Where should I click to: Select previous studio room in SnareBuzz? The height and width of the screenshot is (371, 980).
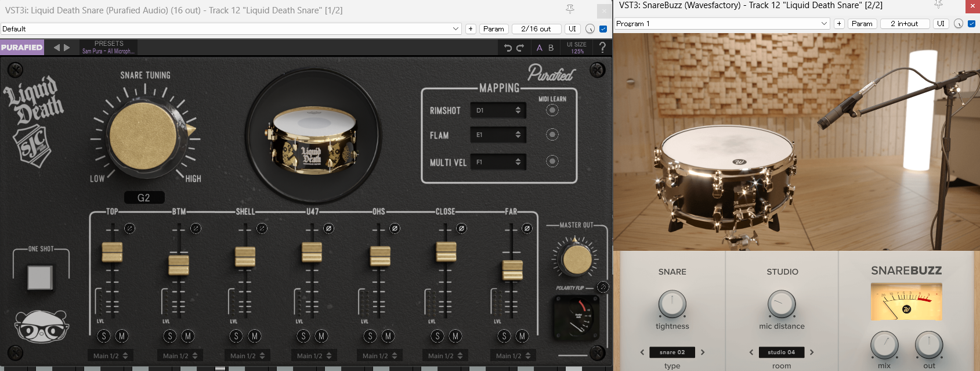pos(751,352)
